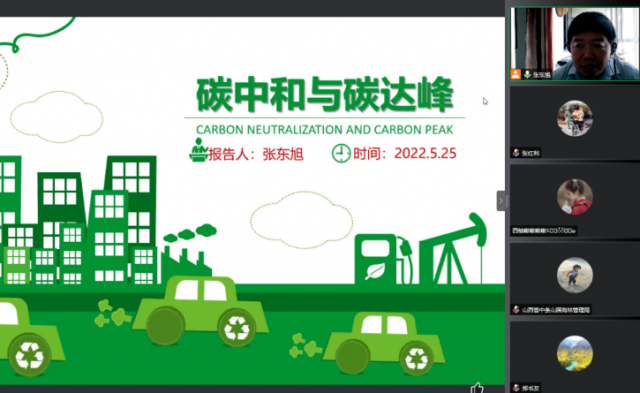Click the slide title 碳中和与碳达峰
640x393 pixels.
(325, 94)
